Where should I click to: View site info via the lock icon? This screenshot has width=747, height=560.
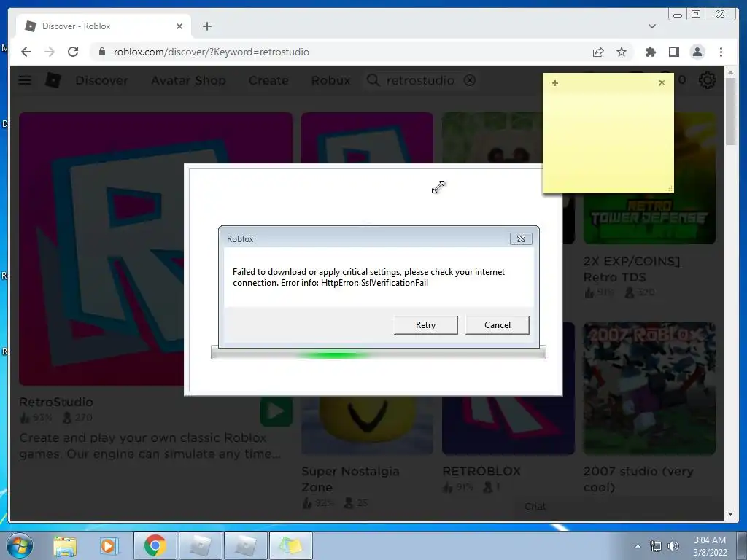click(x=101, y=52)
